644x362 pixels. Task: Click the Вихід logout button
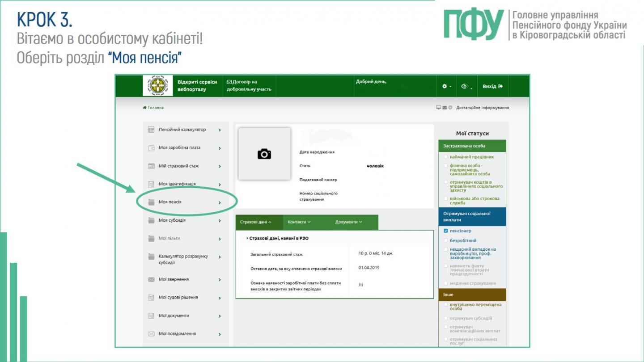click(492, 86)
